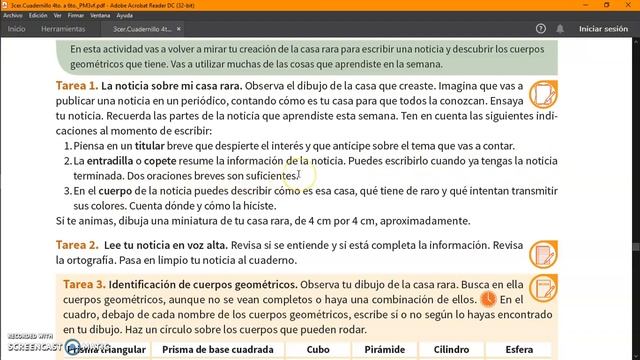
Task: Click the bold word 'titular'
Action: coord(150,146)
